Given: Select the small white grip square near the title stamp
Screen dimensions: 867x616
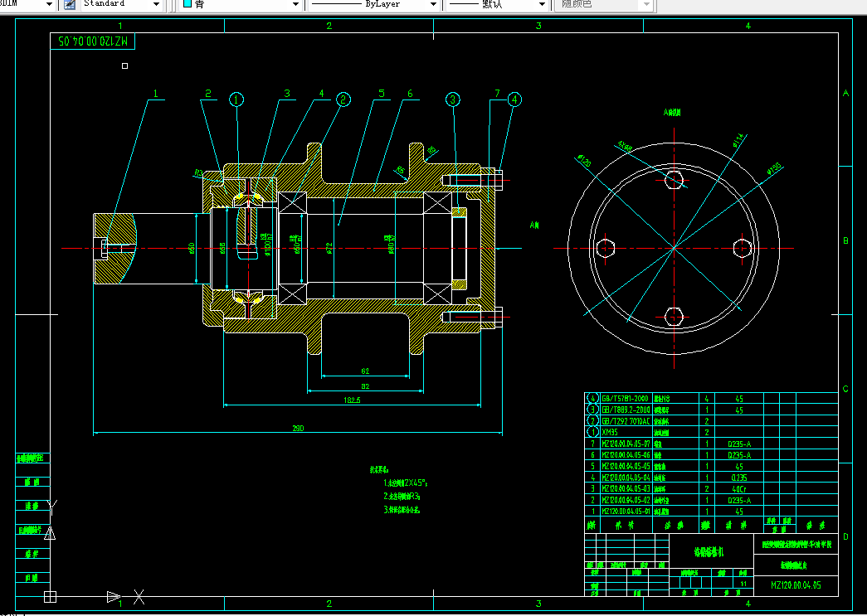Looking at the screenshot, I should pyautogui.click(x=125, y=65).
